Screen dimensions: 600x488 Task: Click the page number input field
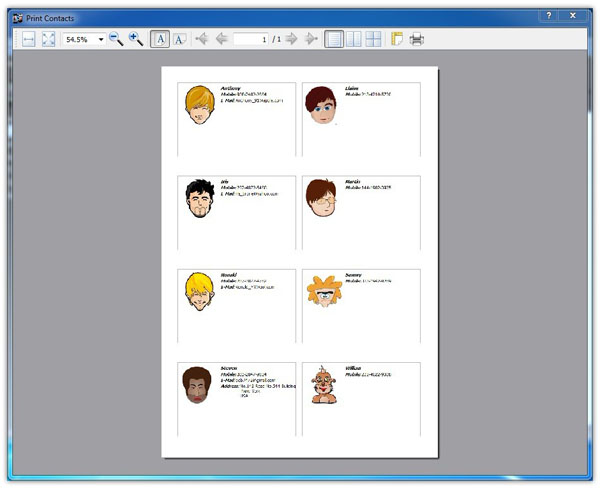[x=251, y=39]
